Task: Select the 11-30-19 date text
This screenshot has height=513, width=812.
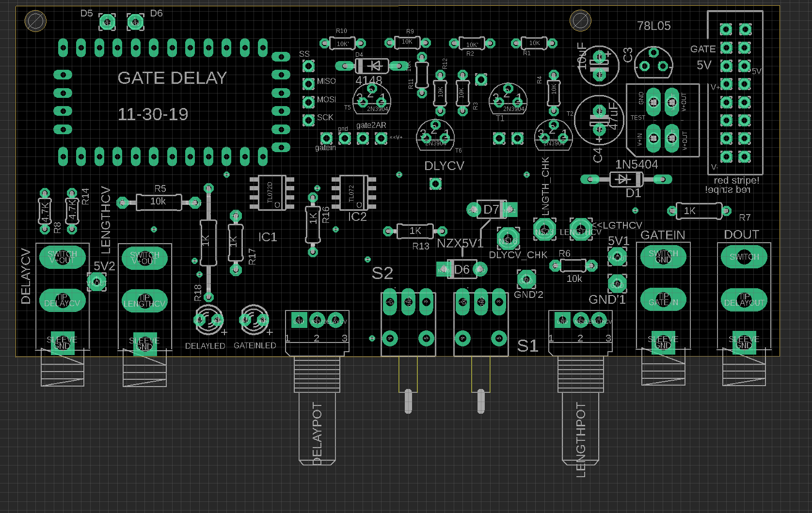Action: coord(153,115)
